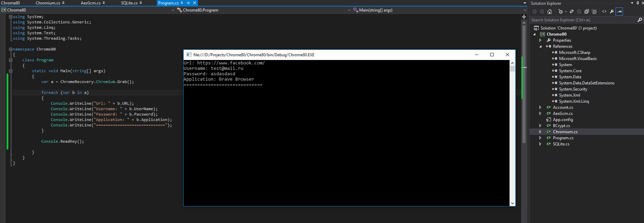Select the System.Data.DataSetExtensions reference
Screen dimensions: 644x223
coord(587,83)
